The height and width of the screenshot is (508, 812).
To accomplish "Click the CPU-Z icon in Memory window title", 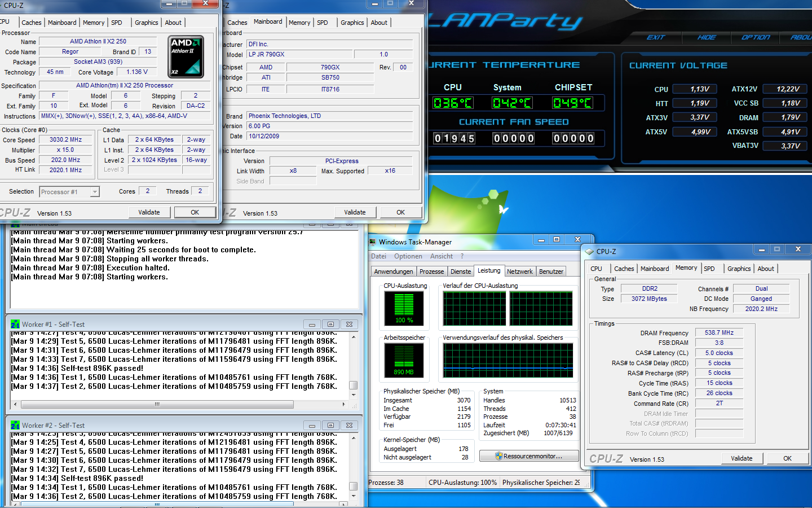I will tap(590, 251).
